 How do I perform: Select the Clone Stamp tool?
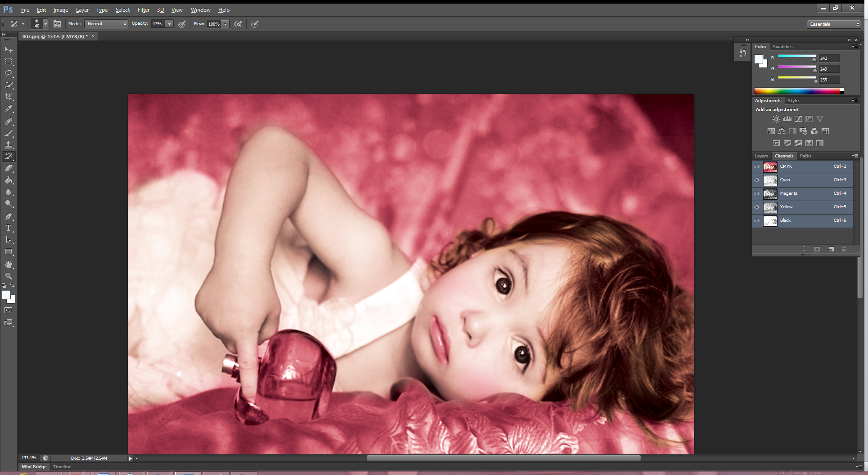pyautogui.click(x=9, y=145)
